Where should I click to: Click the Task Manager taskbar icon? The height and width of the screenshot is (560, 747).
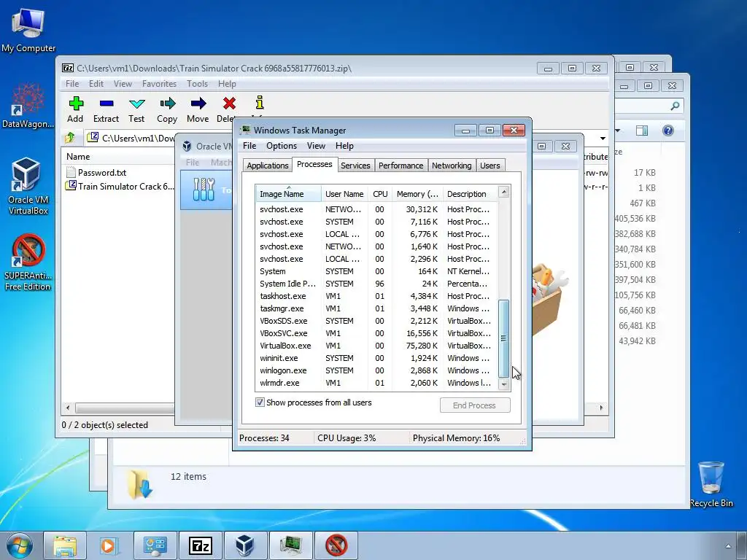pos(290,545)
